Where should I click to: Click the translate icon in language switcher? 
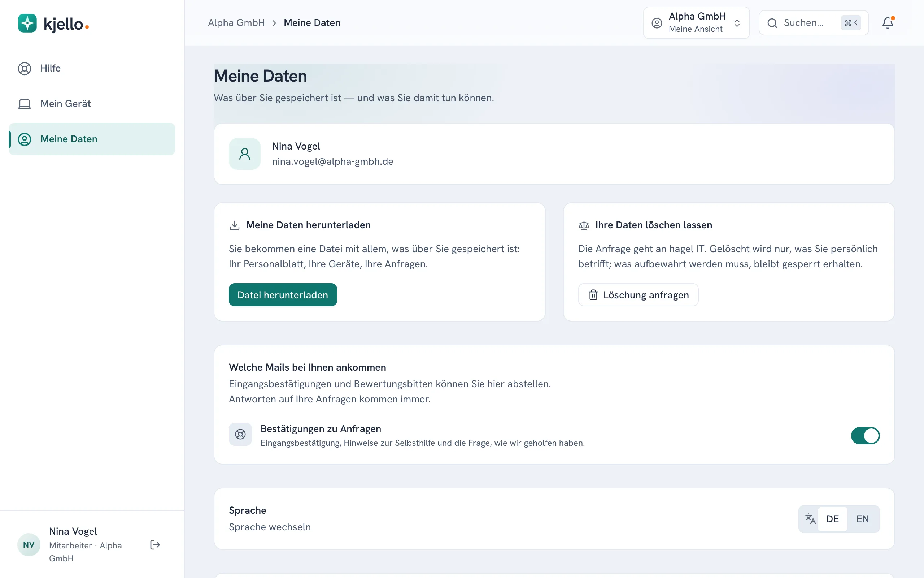(x=810, y=519)
